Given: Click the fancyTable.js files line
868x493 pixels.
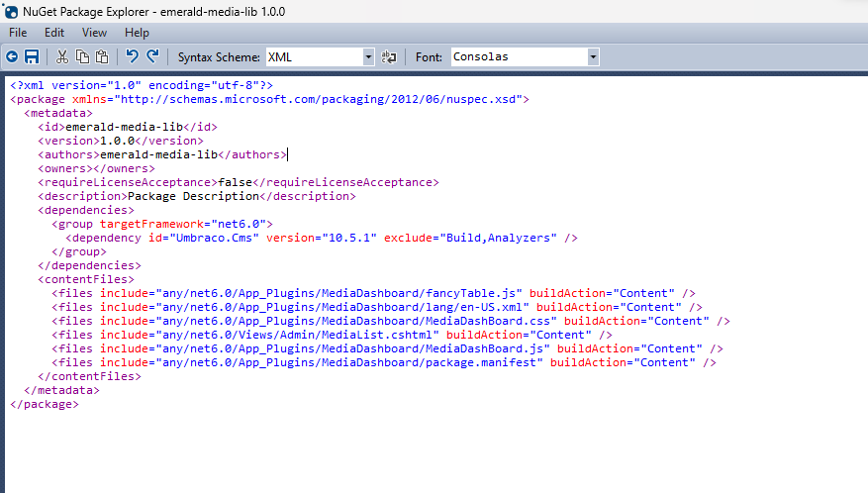Looking at the screenshot, I should (374, 293).
